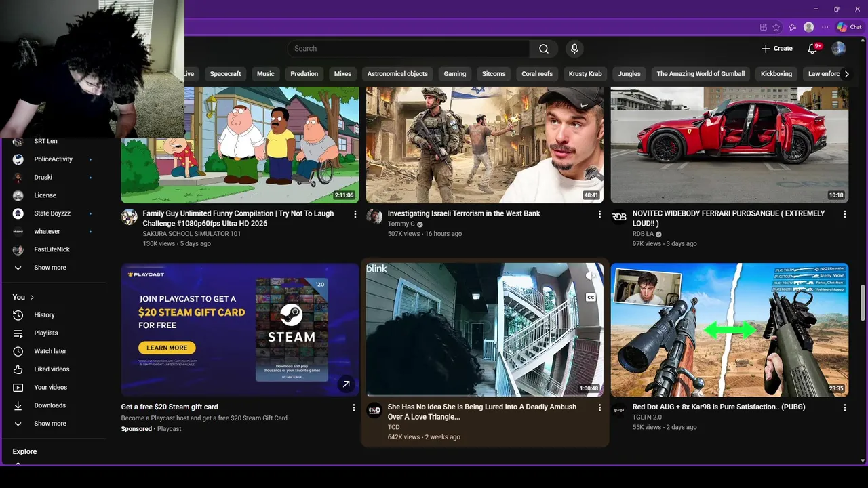Open SRT Len subscription

[x=45, y=141]
